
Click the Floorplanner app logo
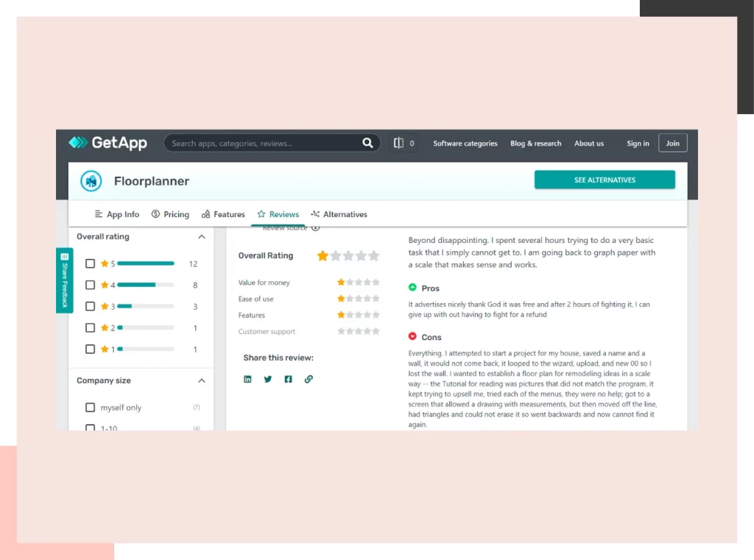(91, 181)
